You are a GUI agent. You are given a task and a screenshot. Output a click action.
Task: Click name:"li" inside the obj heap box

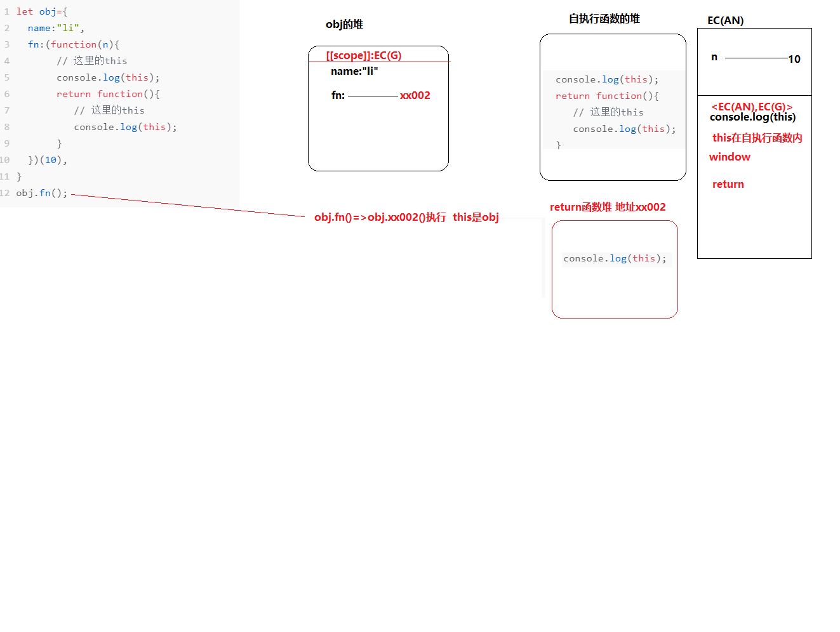click(x=354, y=71)
